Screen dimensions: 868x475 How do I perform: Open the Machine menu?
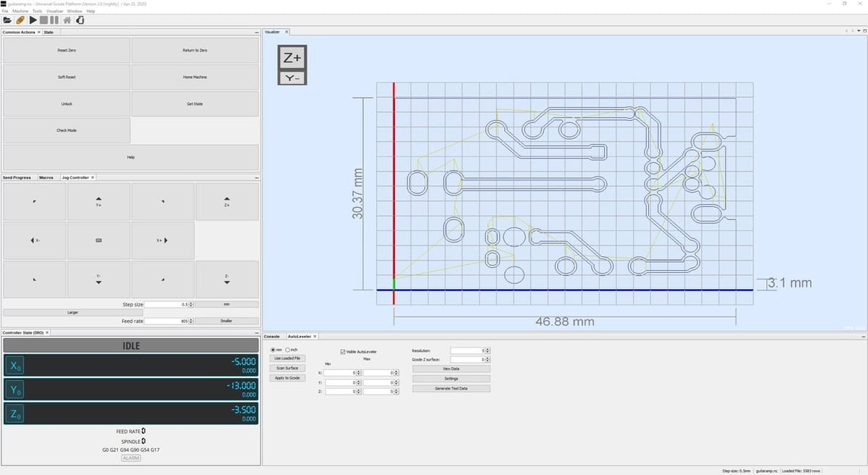[x=20, y=12]
